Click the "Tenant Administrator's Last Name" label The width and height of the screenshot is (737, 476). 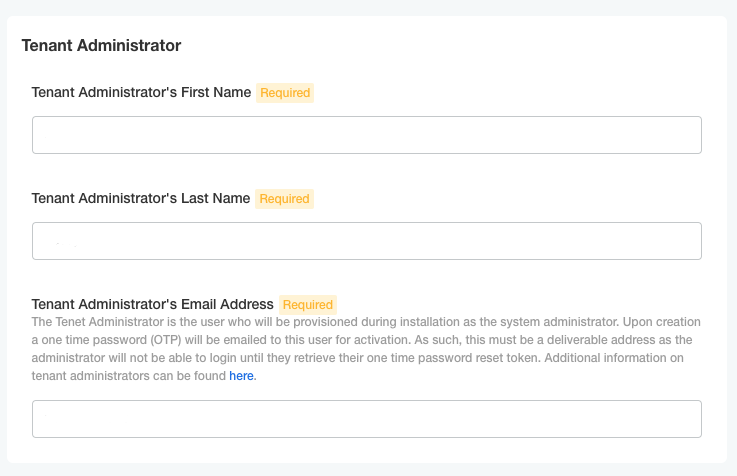click(x=141, y=199)
